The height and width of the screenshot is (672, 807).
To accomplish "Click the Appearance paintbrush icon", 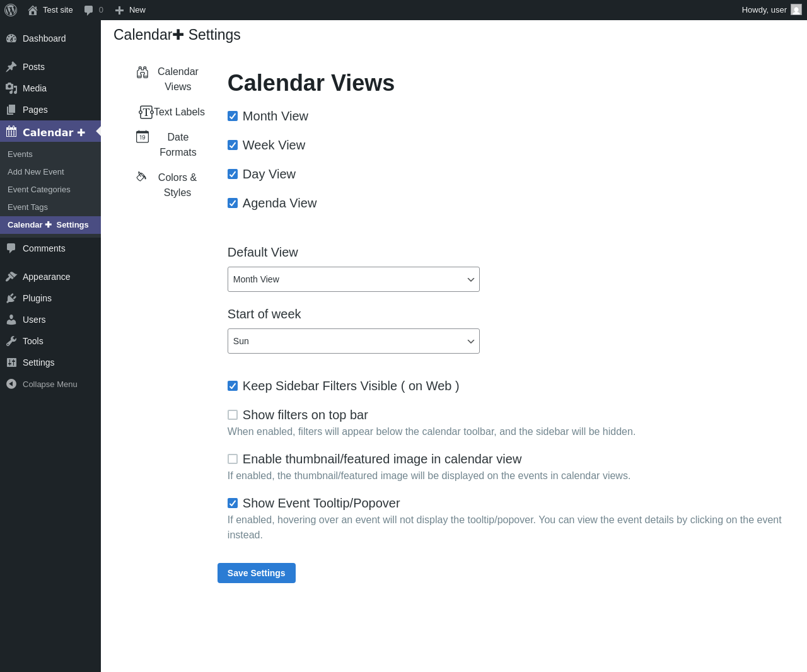I will point(11,277).
